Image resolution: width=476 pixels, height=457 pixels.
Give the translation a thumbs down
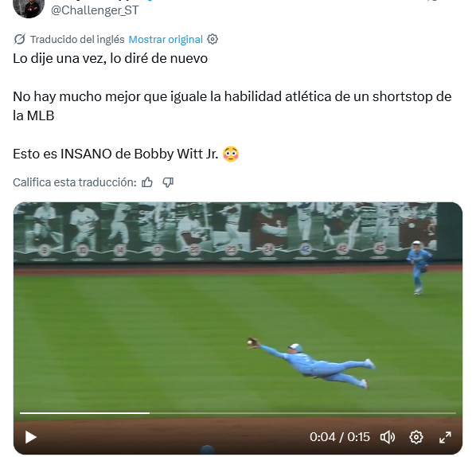point(168,182)
